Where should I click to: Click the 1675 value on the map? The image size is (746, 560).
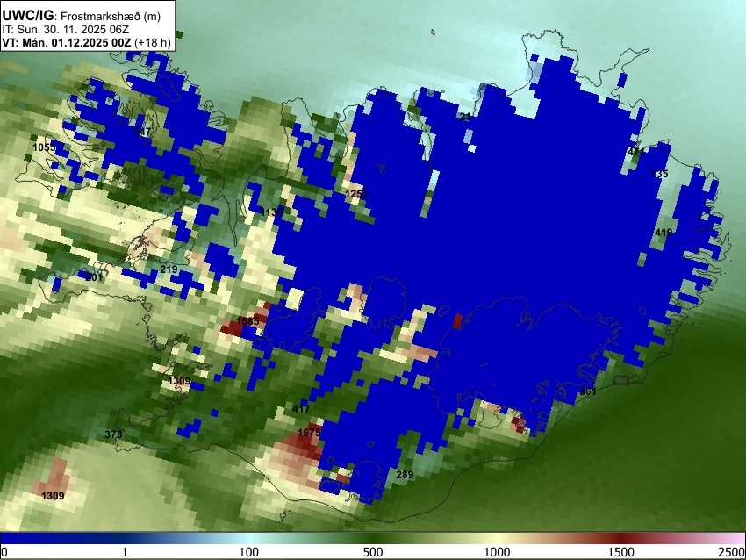pyautogui.click(x=309, y=433)
